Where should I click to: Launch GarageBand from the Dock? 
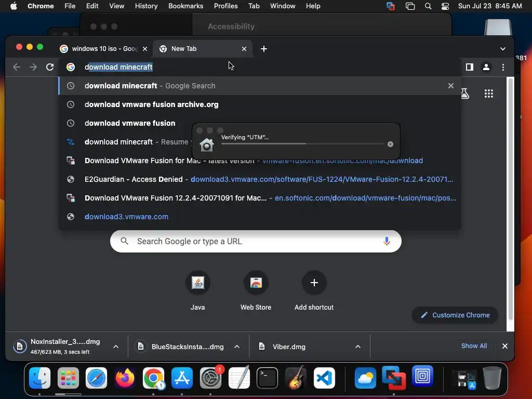tap(296, 378)
